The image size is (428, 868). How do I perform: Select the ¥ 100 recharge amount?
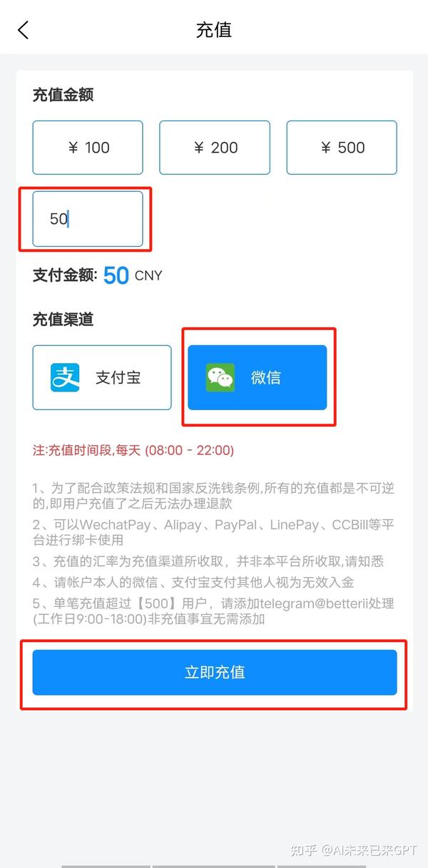click(88, 148)
